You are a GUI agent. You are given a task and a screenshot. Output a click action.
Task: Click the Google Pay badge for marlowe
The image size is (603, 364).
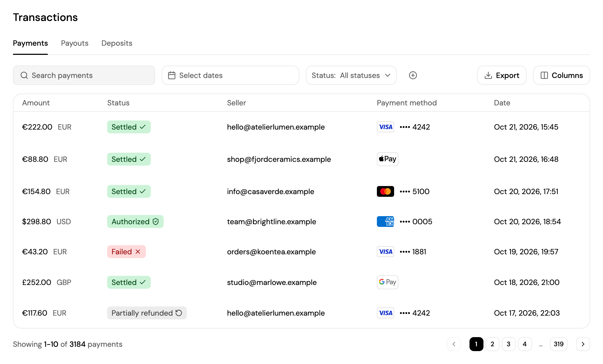(x=387, y=282)
